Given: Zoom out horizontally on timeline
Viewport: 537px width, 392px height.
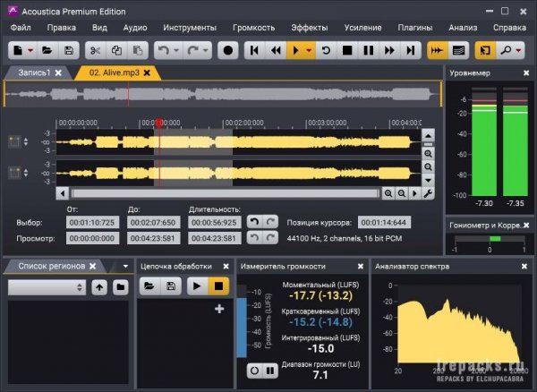Looking at the screenshot, I should point(401,193).
